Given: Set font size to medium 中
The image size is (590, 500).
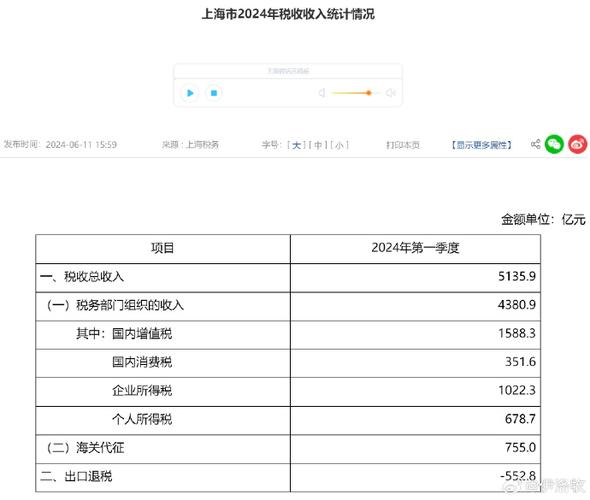Looking at the screenshot, I should point(318,145).
